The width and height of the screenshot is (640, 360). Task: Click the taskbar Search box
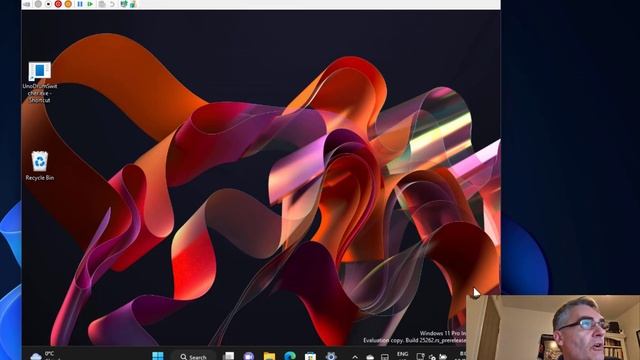(x=193, y=356)
